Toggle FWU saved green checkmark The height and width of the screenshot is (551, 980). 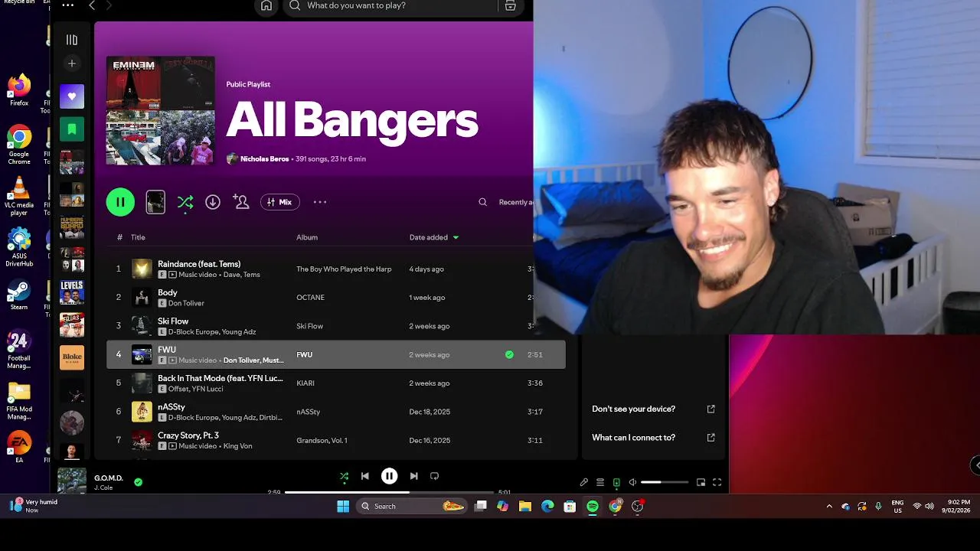coord(509,354)
